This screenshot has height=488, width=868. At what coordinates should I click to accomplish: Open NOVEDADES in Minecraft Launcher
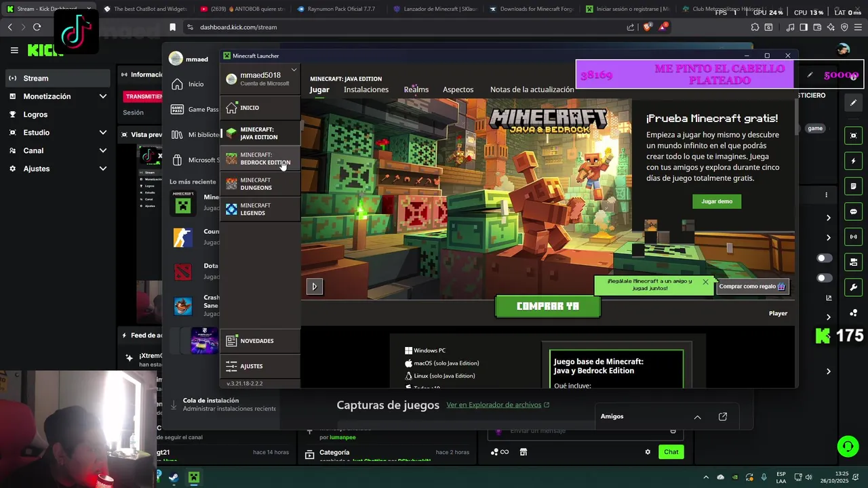point(260,340)
